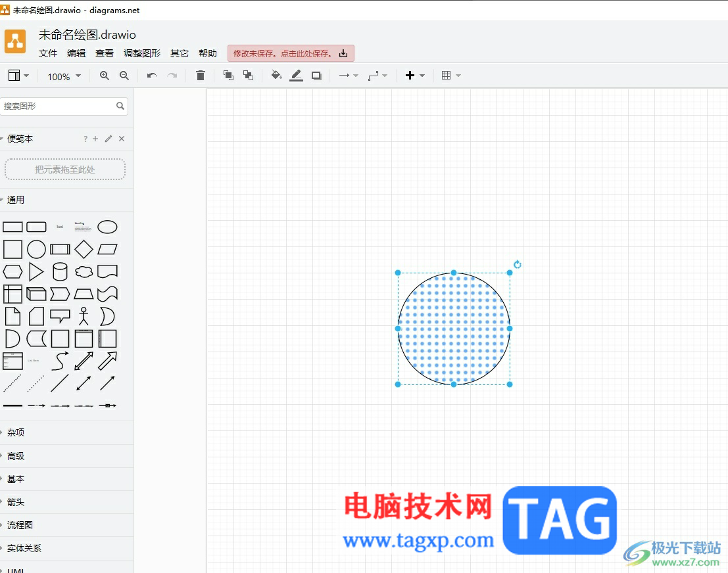Undo the last action
Image resolution: width=728 pixels, height=573 pixels.
click(x=152, y=76)
